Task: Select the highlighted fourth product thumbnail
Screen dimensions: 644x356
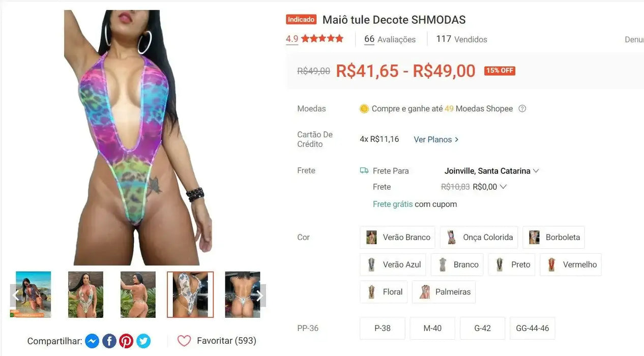Action: click(190, 294)
